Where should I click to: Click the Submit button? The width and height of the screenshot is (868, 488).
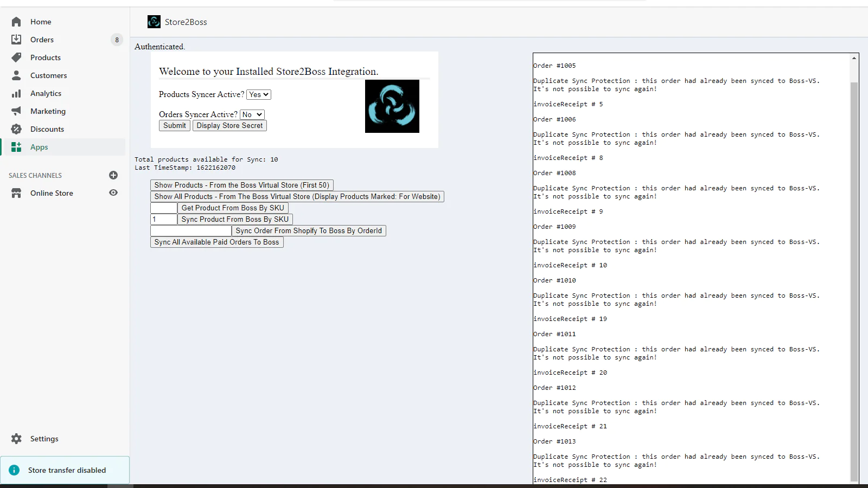tap(175, 125)
